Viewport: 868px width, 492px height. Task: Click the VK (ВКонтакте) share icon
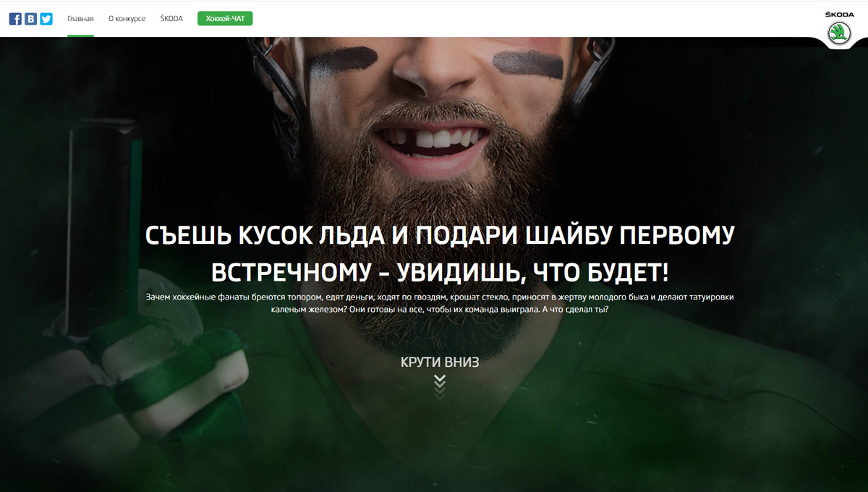(30, 19)
